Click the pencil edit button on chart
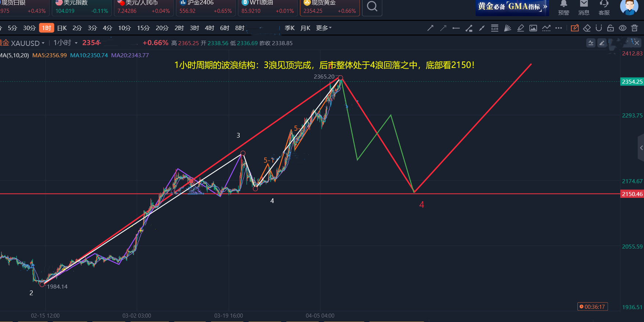Image resolution: width=644 pixels, height=322 pixels. [602, 43]
